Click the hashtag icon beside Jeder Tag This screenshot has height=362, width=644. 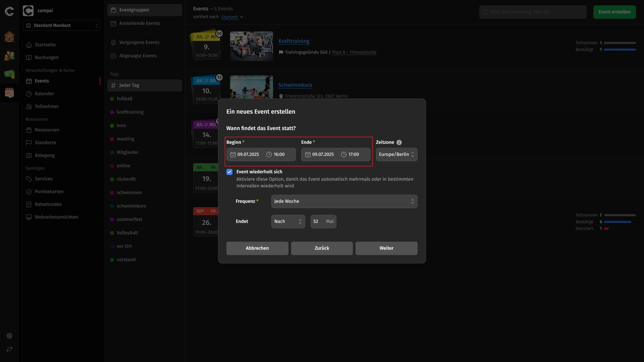[x=113, y=85]
